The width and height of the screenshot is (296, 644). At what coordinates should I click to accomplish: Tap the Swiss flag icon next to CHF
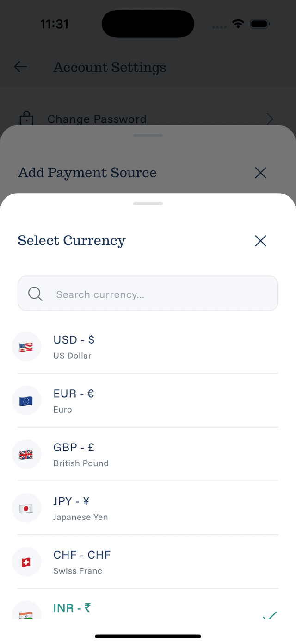(26, 562)
